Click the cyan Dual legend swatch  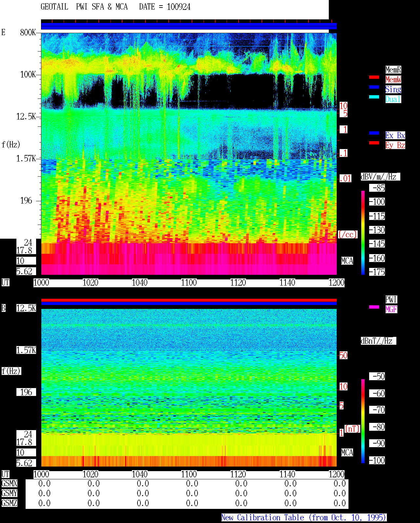pyautogui.click(x=374, y=97)
